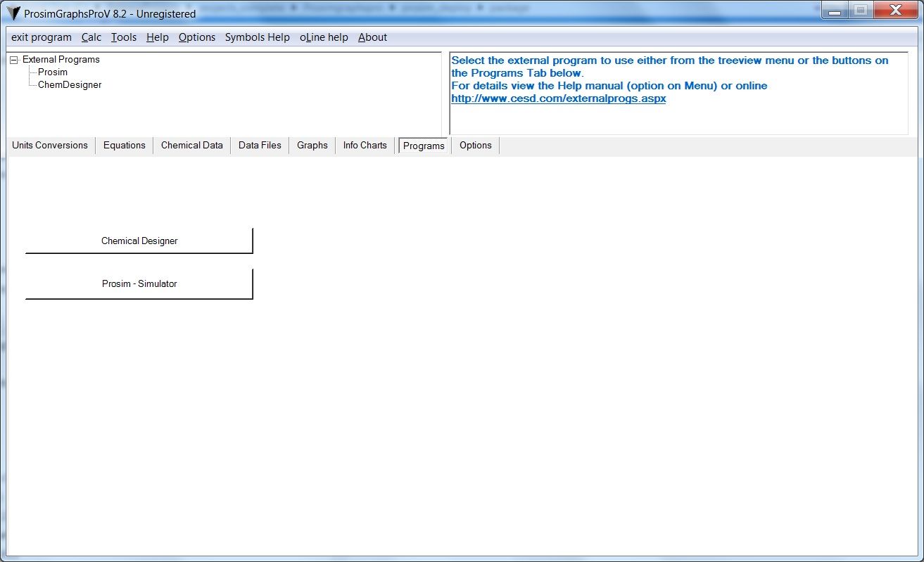924x562 pixels.
Task: Switch to the Chemical Data tab
Action: [192, 145]
